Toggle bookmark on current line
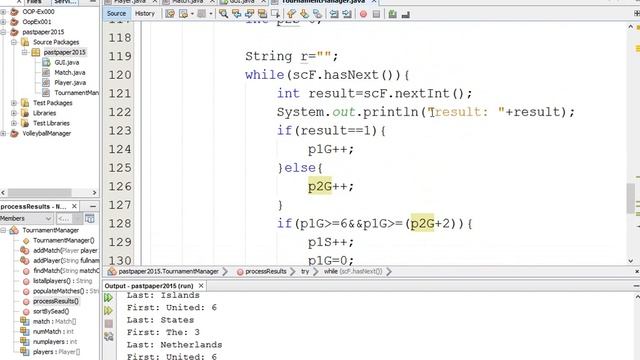The height and width of the screenshot is (360, 640). (x=317, y=14)
